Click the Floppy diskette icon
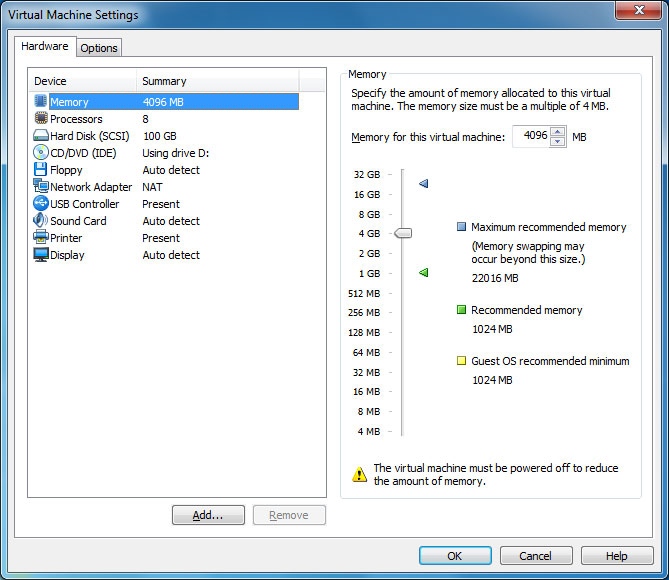 41,169
